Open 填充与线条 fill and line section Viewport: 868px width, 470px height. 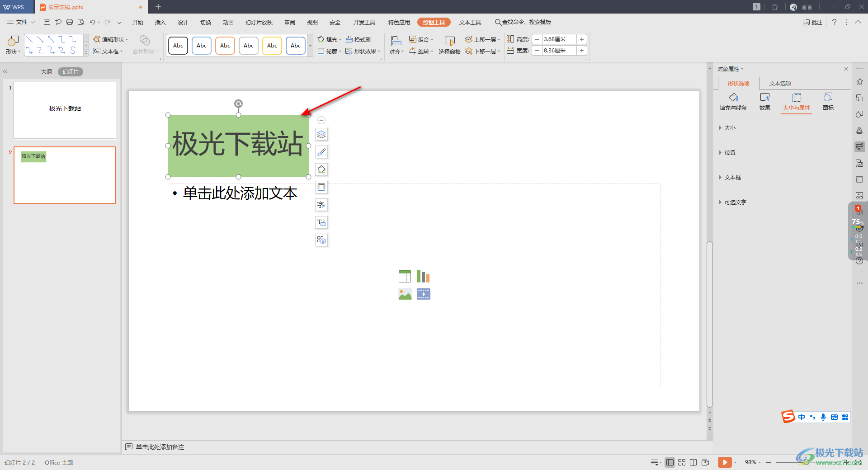pos(733,102)
